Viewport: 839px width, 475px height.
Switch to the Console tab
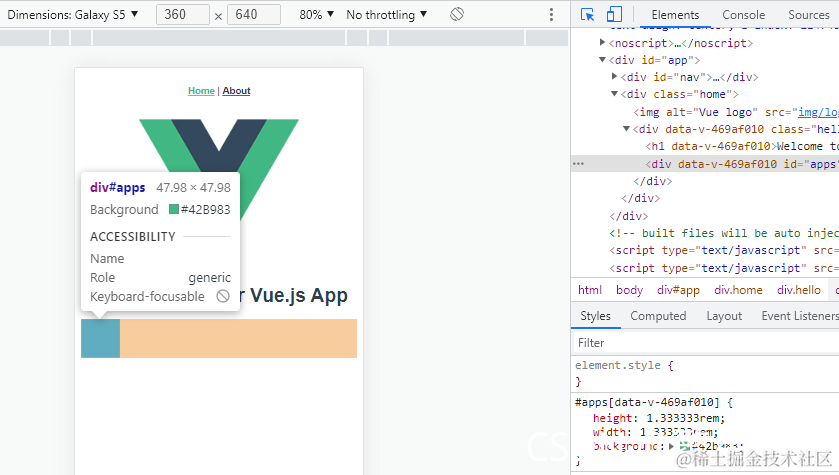[743, 15]
